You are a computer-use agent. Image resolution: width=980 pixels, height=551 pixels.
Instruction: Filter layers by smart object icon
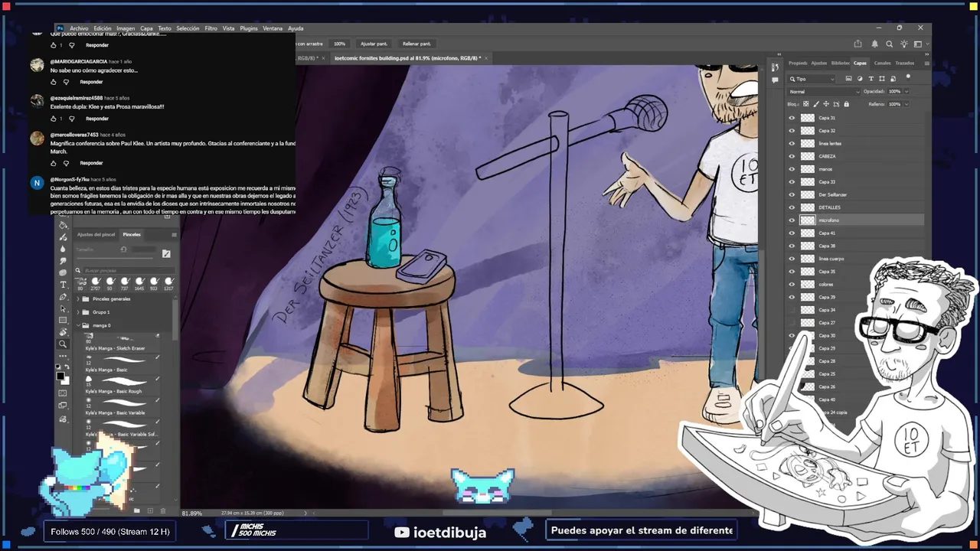click(x=893, y=79)
